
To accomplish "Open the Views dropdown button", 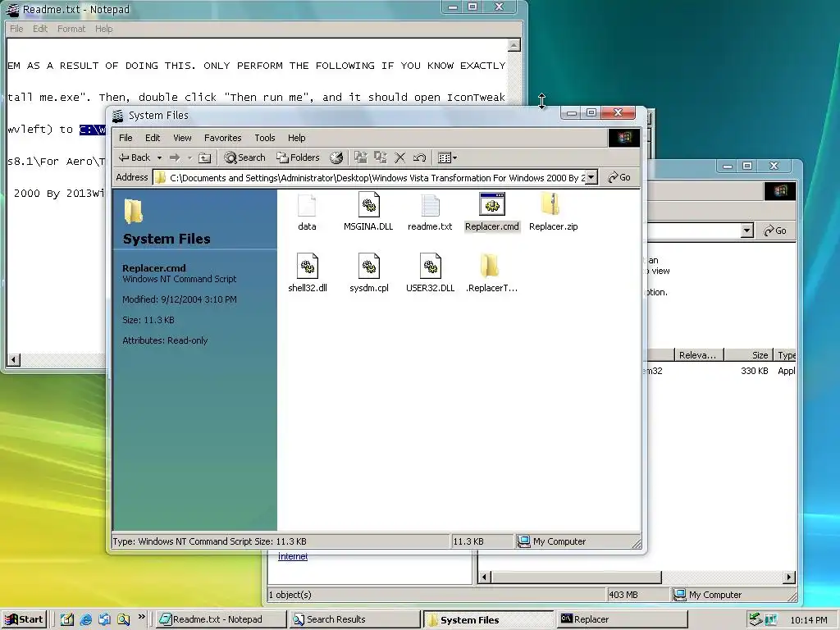I will click(x=447, y=157).
